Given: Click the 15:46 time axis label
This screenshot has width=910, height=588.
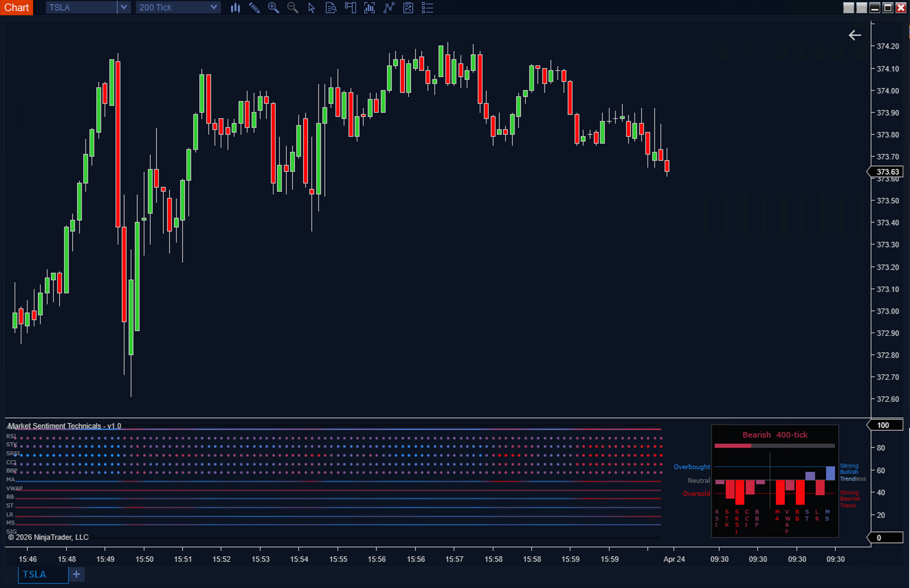Looking at the screenshot, I should point(28,559).
